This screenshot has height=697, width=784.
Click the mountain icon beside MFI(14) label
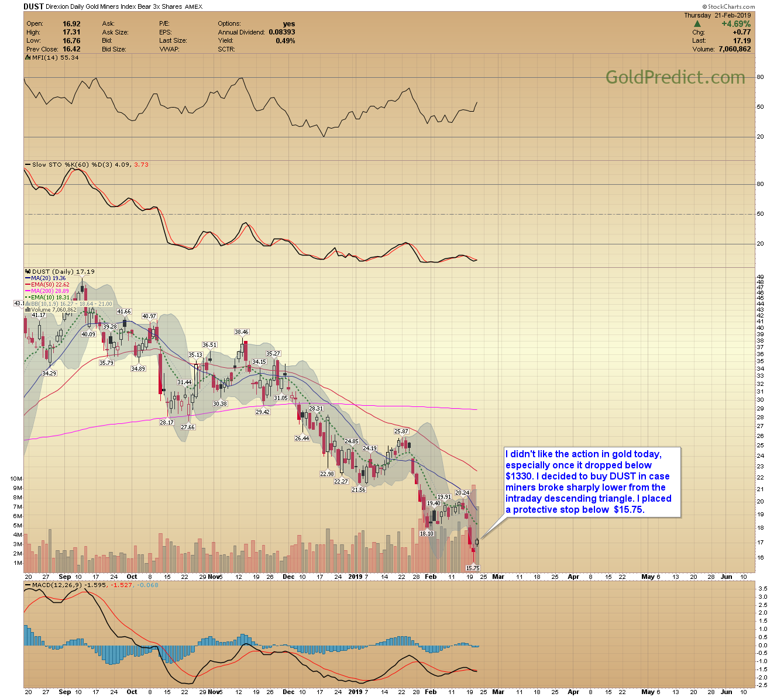pos(28,58)
